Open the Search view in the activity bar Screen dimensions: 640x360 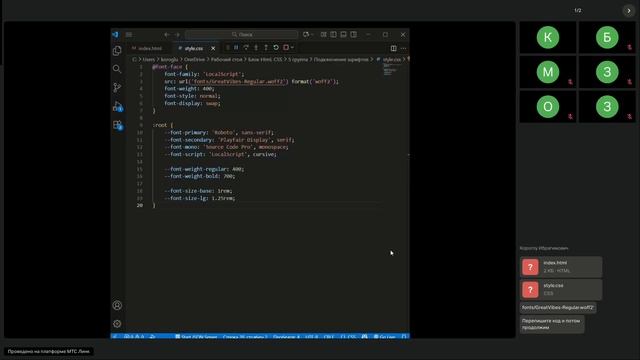click(117, 69)
